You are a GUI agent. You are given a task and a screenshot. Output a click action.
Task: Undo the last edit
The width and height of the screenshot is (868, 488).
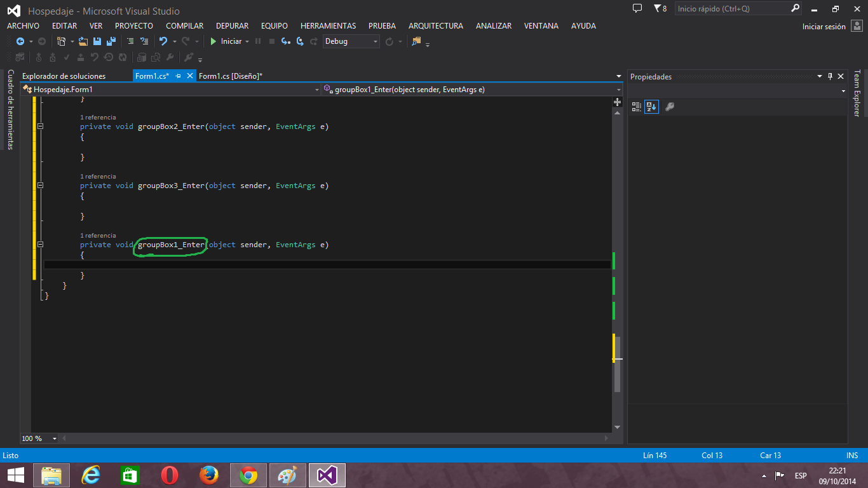[164, 41]
